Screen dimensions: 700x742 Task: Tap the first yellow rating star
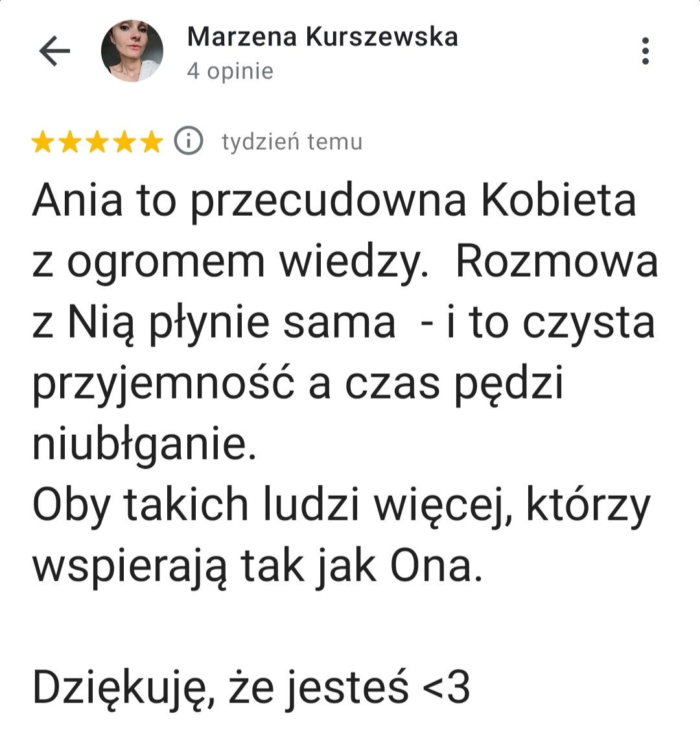[x=43, y=141]
